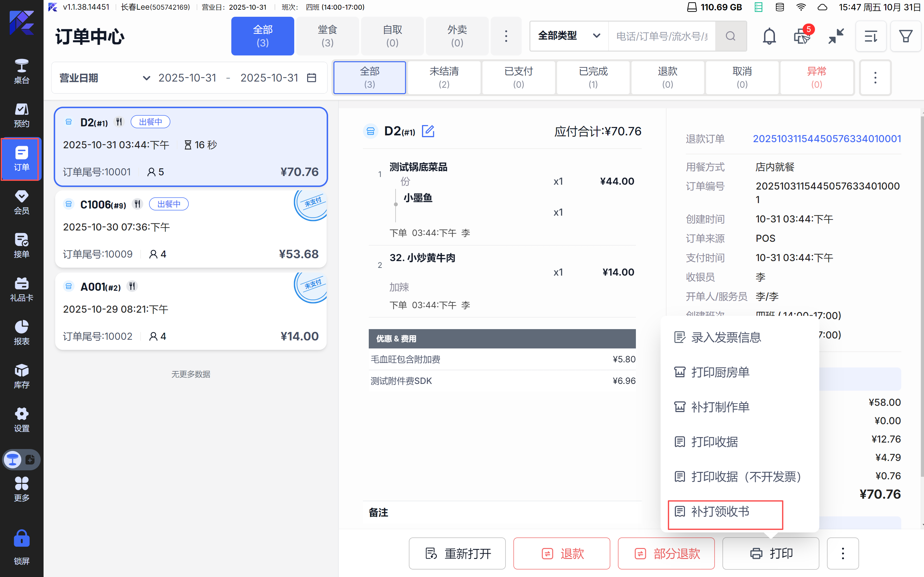Click the sort order icon

click(871, 36)
